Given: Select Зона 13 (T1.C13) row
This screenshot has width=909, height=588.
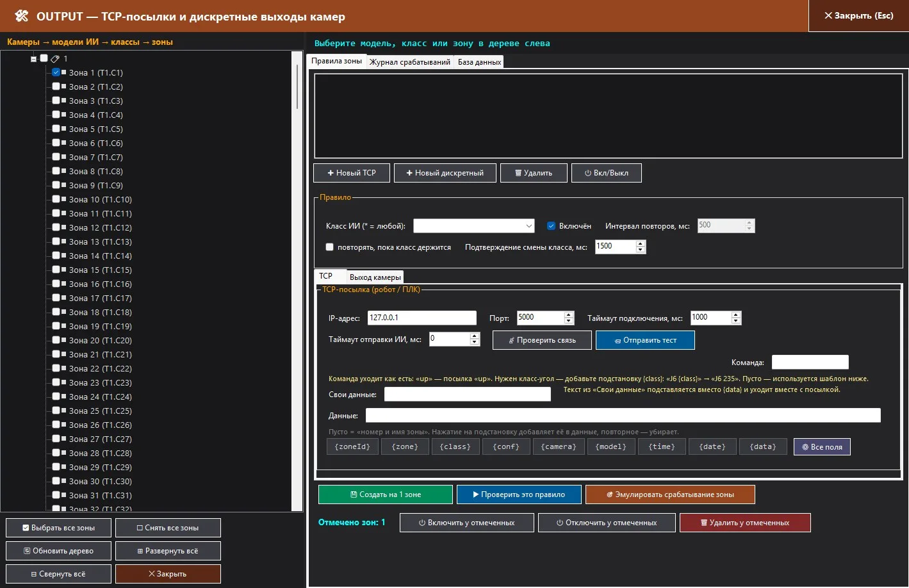Looking at the screenshot, I should click(x=101, y=241).
